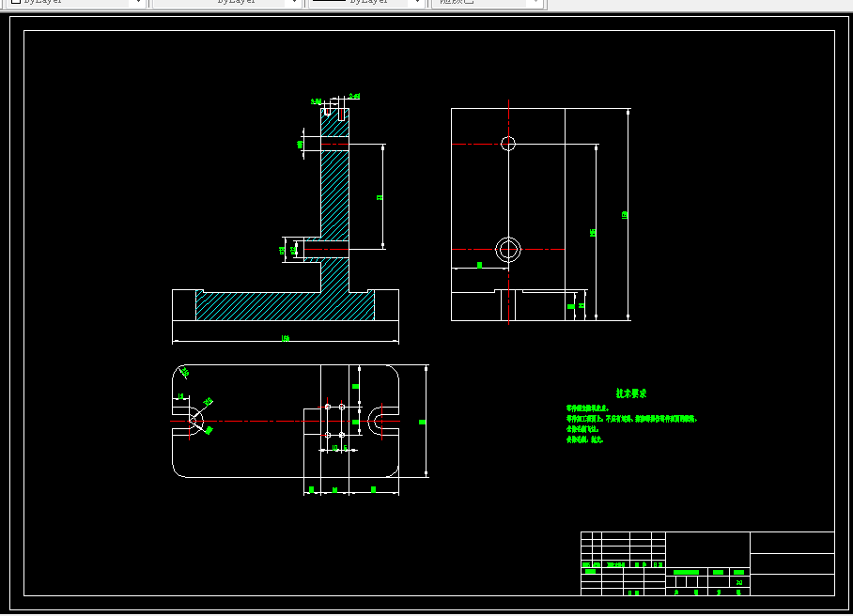Open the 随颜色 plot style dropdown
Screen dimensions: 853x616
tap(487, 2)
